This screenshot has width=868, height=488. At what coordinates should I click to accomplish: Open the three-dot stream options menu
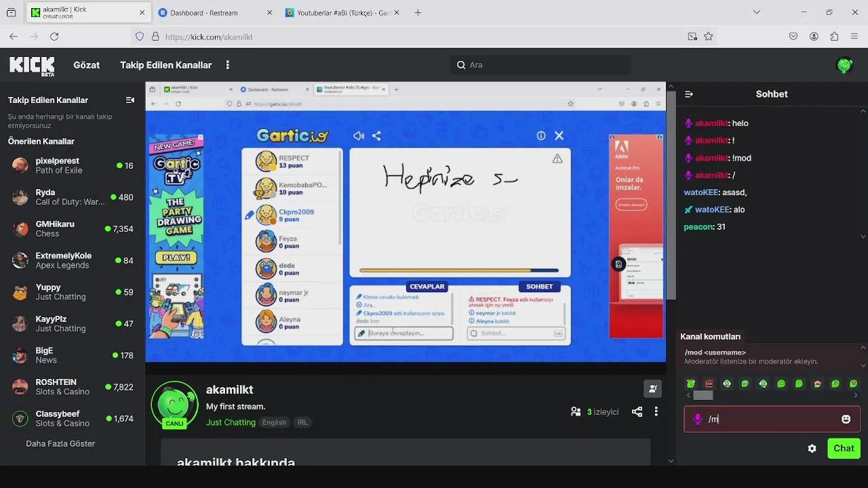coord(656,411)
